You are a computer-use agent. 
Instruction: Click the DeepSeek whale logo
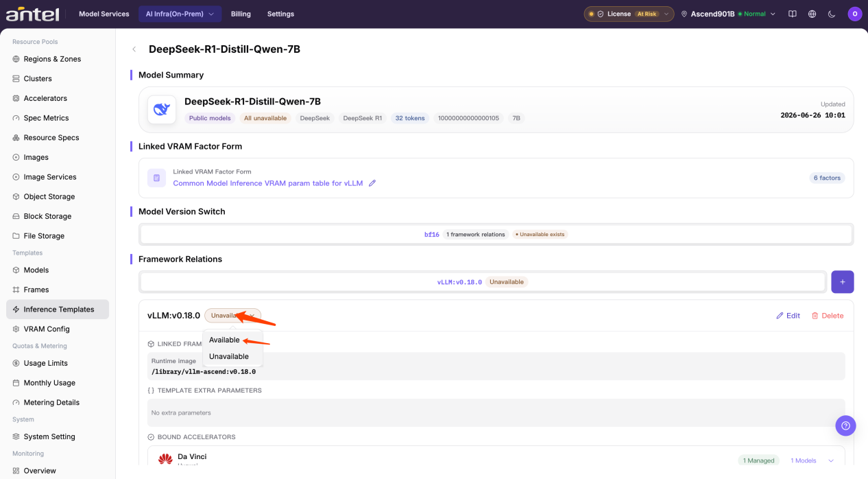click(x=162, y=109)
